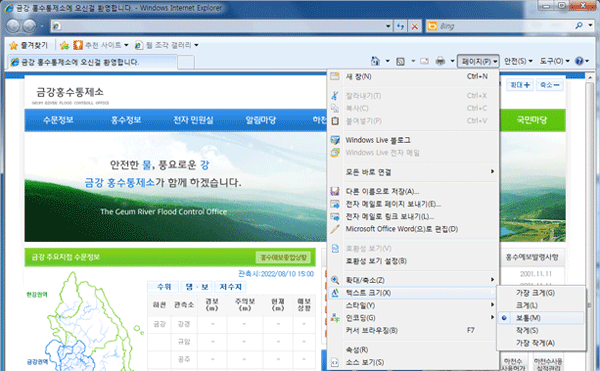The height and width of the screenshot is (371, 600).
Task: Expand the 모든 바로 연결 submenu
Action: 413,172
